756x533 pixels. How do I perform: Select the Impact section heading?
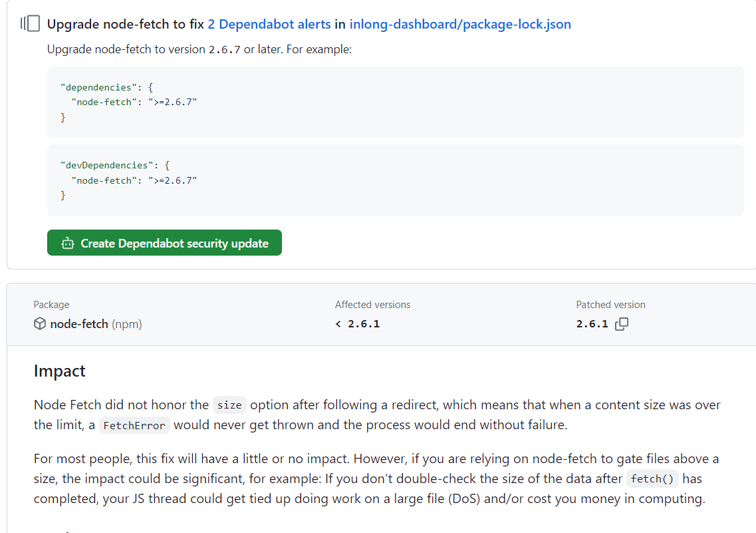point(59,371)
